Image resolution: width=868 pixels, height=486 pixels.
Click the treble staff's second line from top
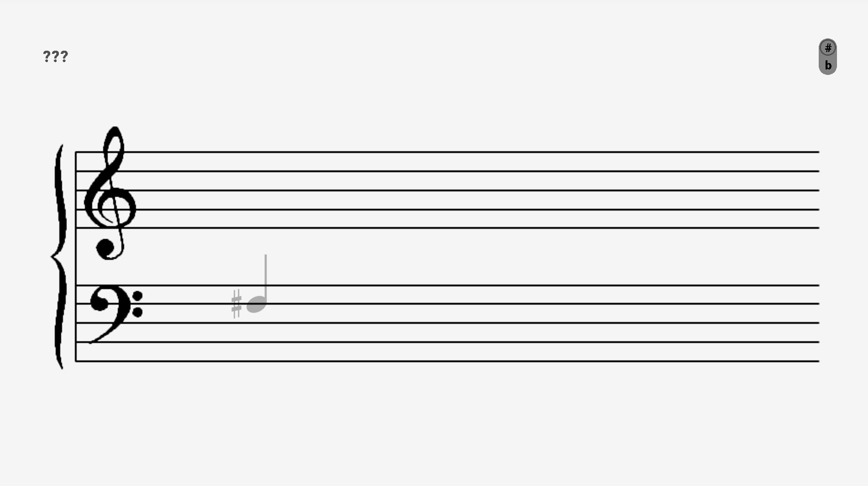[x=447, y=171]
